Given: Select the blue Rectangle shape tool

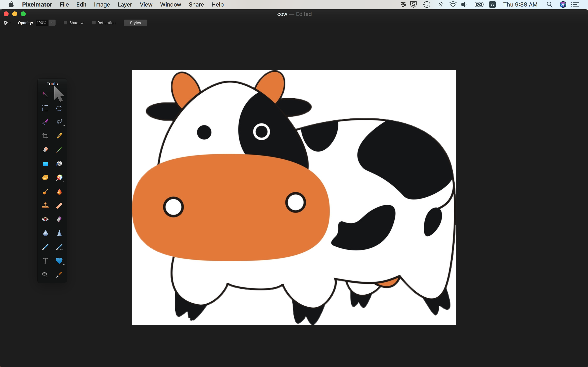Looking at the screenshot, I should tap(45, 164).
